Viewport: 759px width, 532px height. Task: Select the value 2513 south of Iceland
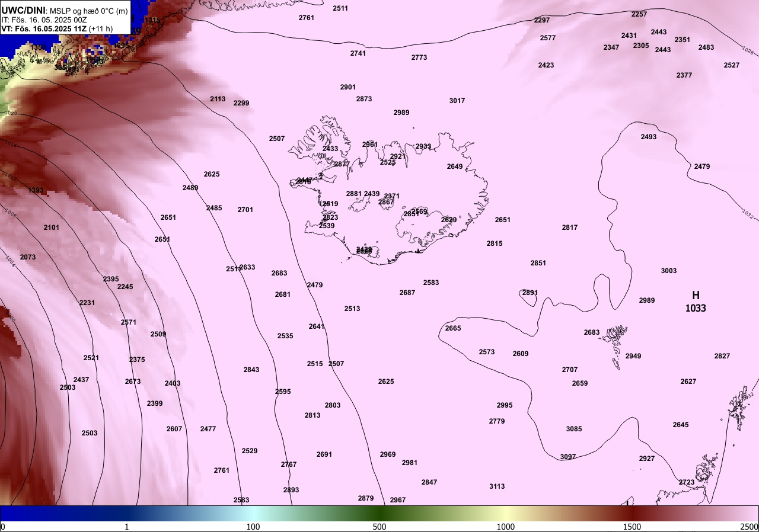(352, 309)
